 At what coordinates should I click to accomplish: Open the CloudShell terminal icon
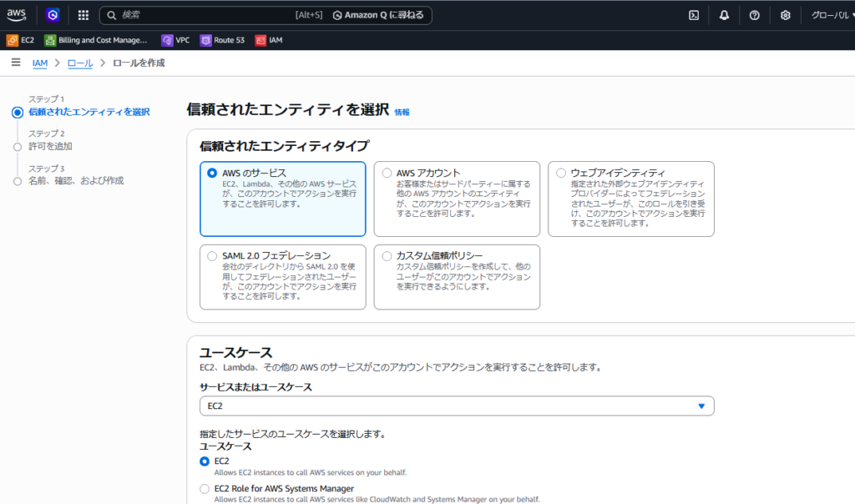click(693, 15)
